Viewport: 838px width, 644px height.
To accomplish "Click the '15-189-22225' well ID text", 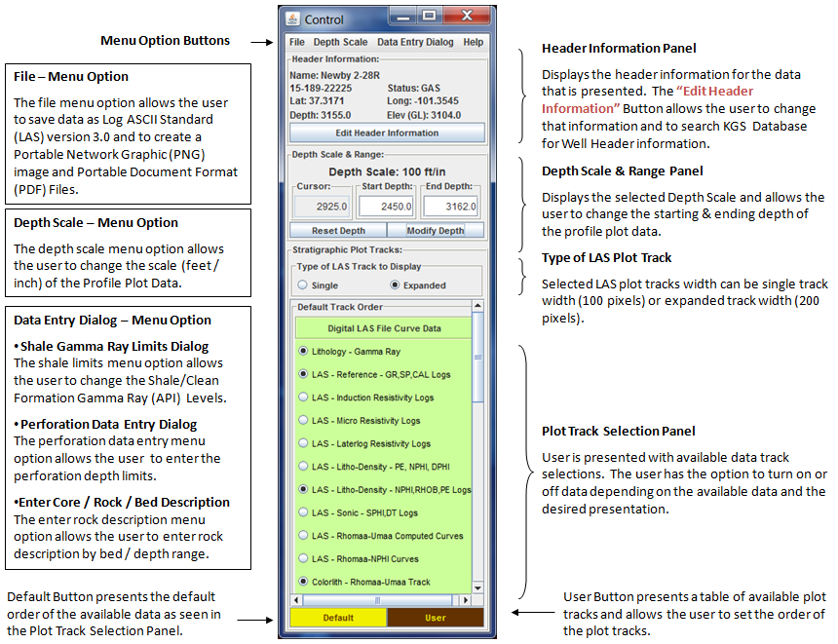I will pos(321,89).
